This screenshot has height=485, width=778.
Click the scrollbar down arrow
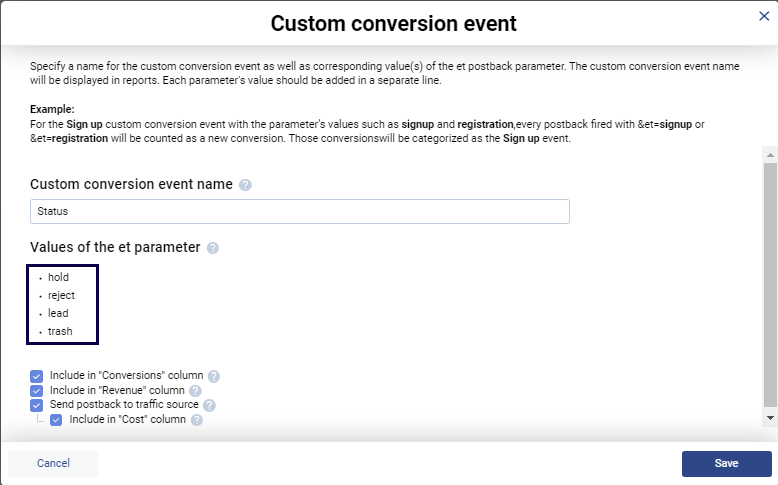[x=769, y=416]
